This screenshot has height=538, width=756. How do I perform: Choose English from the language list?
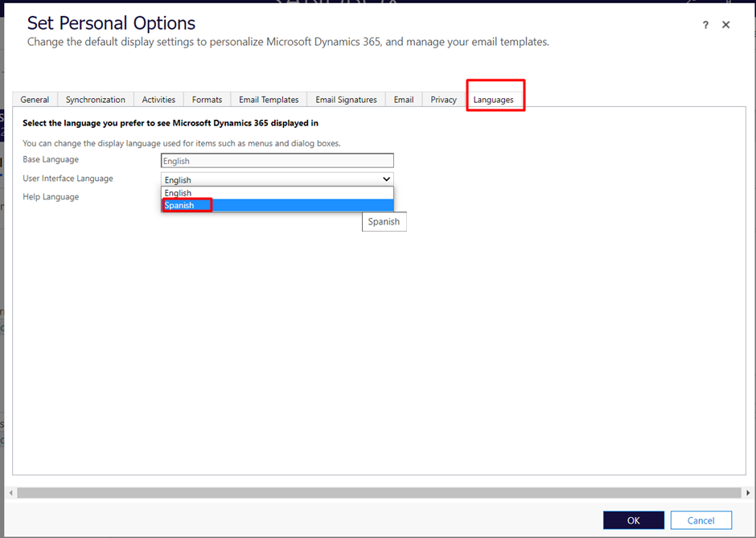tap(277, 193)
